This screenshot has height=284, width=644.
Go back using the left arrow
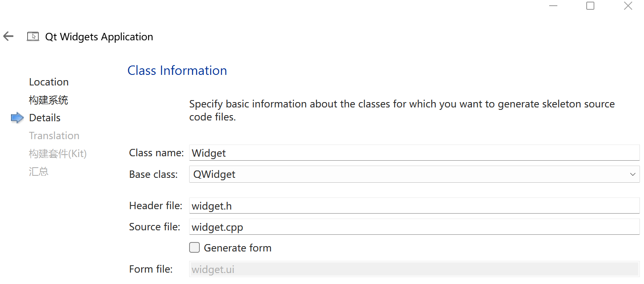pyautogui.click(x=9, y=36)
